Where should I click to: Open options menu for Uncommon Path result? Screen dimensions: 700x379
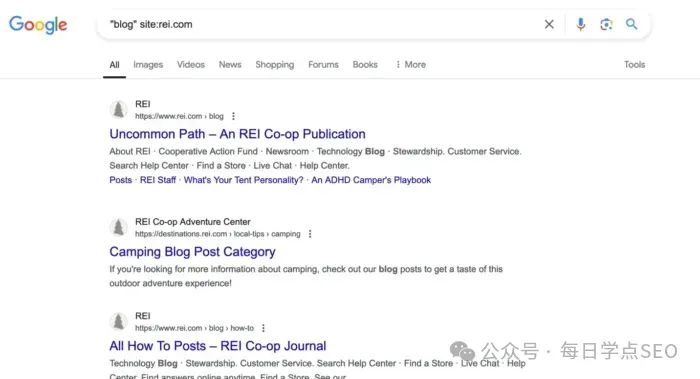pos(233,116)
